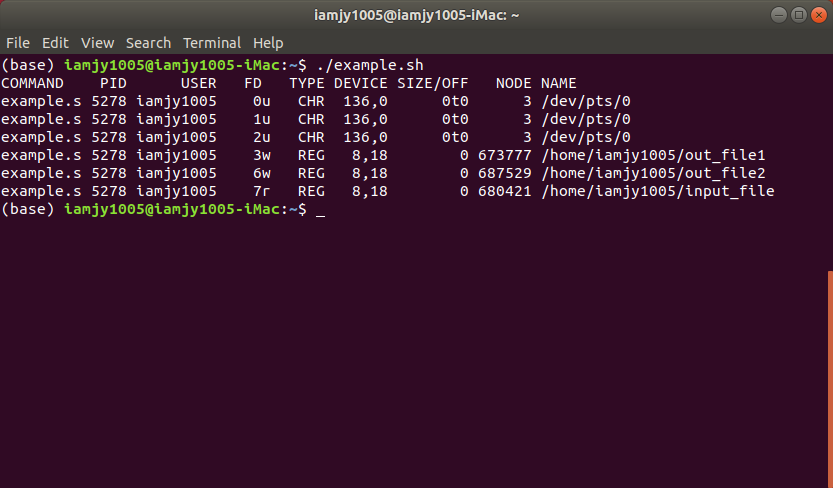Click the node value 673777
Screen dimensions: 833x488
505,156
